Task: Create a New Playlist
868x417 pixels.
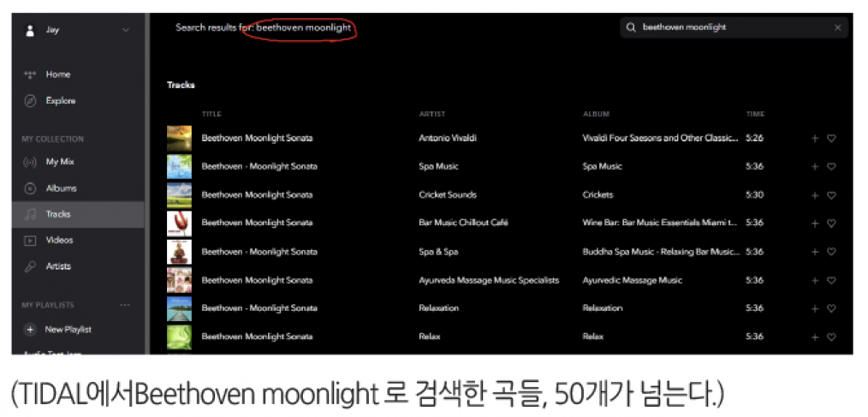Action: tap(68, 330)
